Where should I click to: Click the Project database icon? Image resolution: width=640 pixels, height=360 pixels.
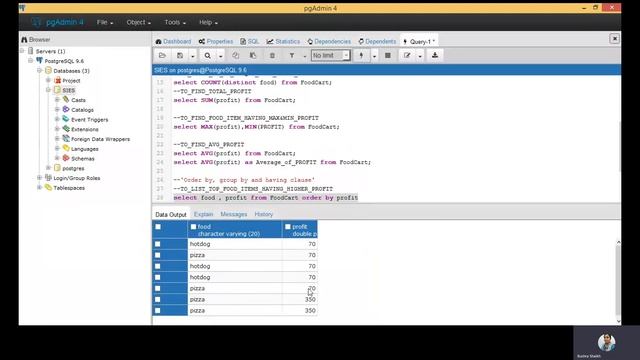[x=58, y=80]
